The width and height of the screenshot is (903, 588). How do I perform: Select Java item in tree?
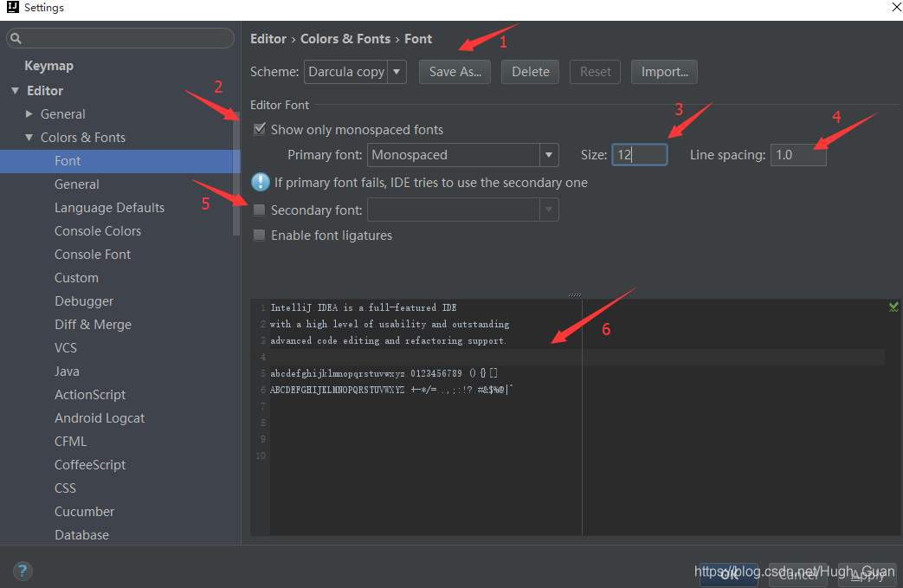pyautogui.click(x=67, y=372)
